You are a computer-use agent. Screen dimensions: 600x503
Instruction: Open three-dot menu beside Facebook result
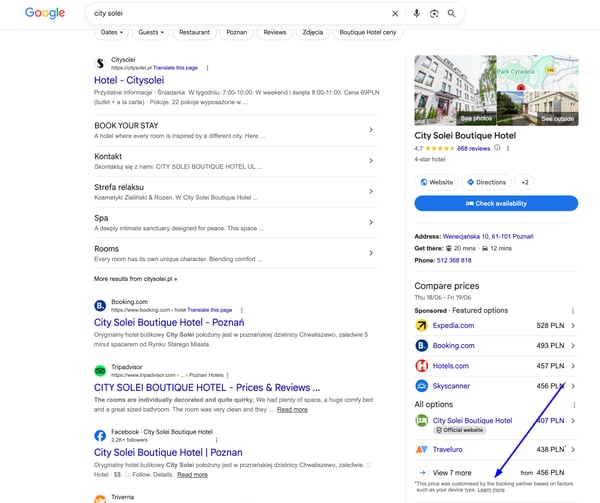pyautogui.click(x=217, y=440)
